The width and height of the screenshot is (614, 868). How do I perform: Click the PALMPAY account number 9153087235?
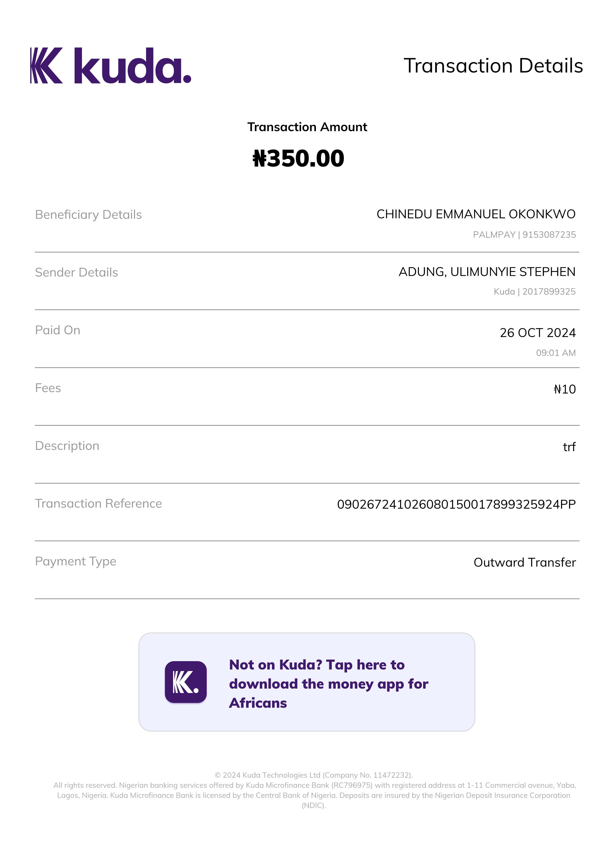[x=549, y=235]
